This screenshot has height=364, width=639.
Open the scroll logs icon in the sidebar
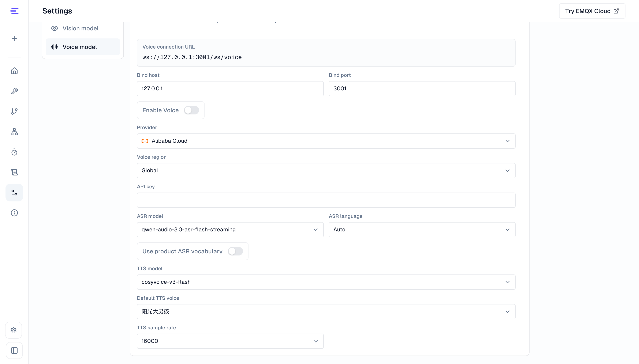tap(14, 172)
